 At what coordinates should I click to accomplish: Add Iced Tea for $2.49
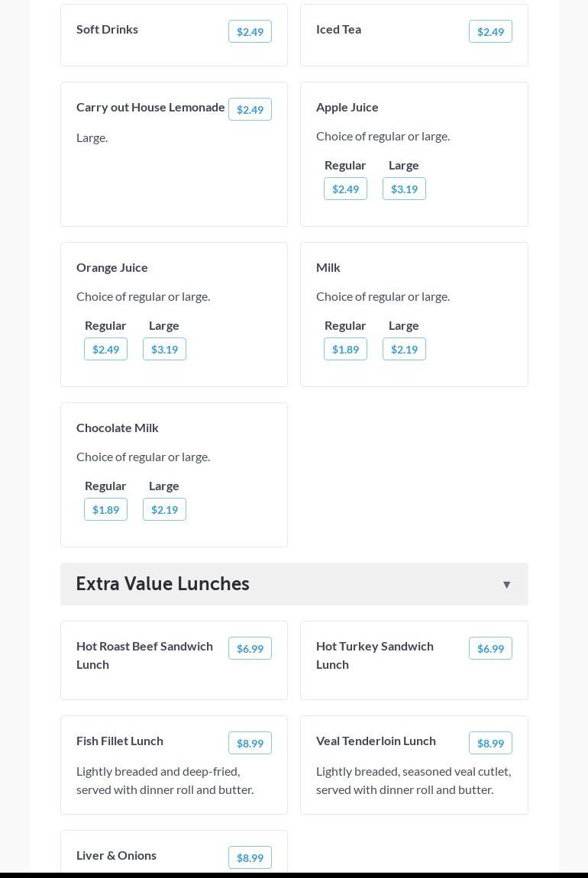[x=490, y=31]
